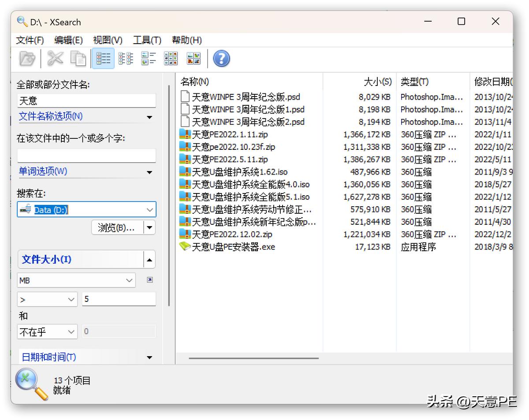This screenshot has width=529, height=420.
Task: Collapse the 文件大小(I) panel with the up arrow
Action: pyautogui.click(x=150, y=259)
